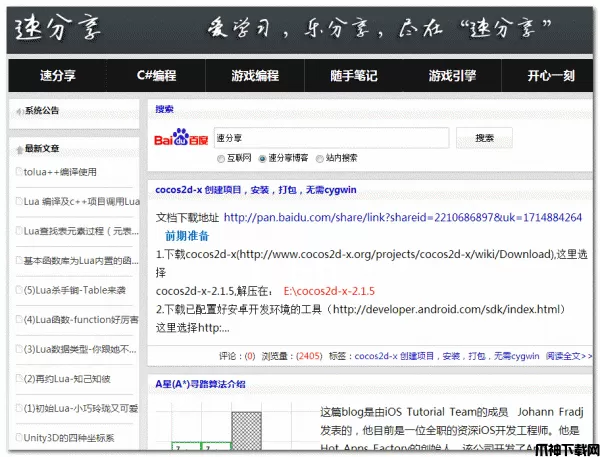Screen dimensions: 600x457
Task: Open the 开心一刻 navigation menu item
Action: coord(551,76)
